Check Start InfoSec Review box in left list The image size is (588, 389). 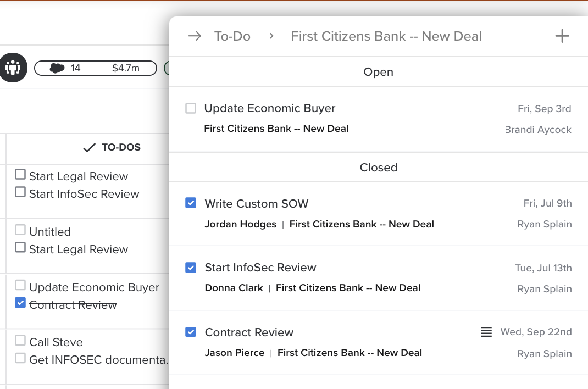pyautogui.click(x=20, y=192)
